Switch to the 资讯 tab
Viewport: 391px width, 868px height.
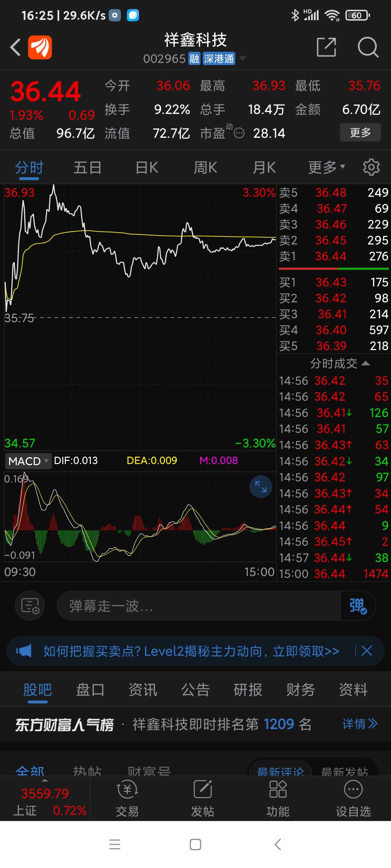[x=143, y=690]
